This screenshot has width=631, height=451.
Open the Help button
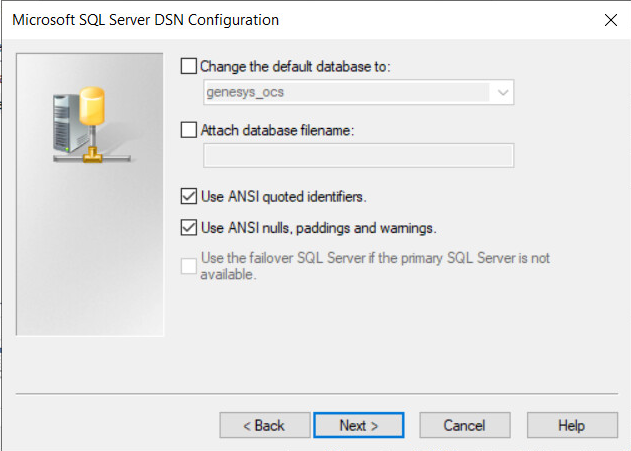point(571,425)
